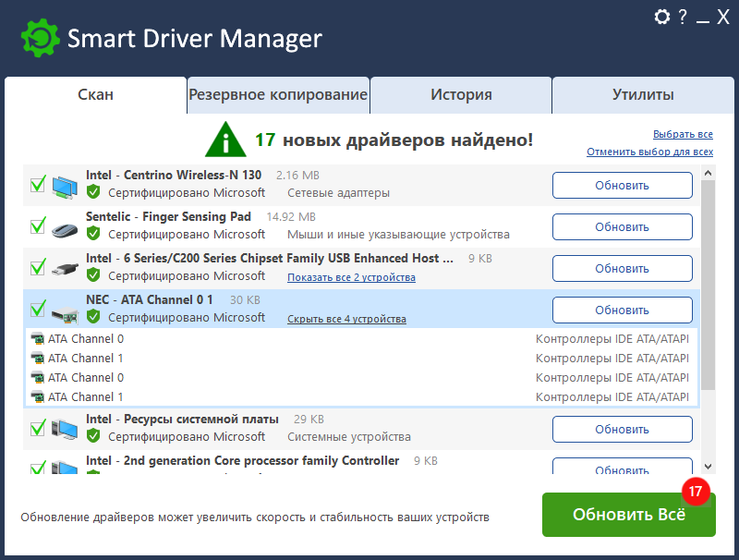Screen dimensions: 739x560
Task: Click the scrollbar up arrow of driver list
Action: point(708,173)
